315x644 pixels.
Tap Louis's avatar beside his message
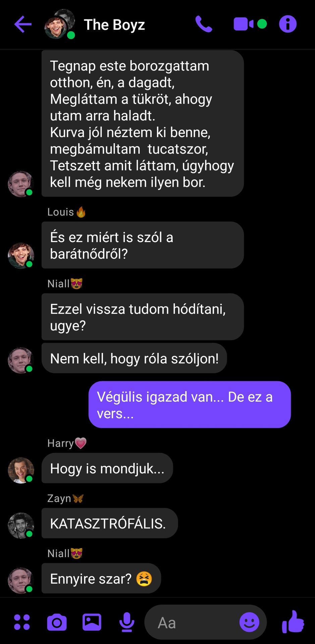[21, 256]
